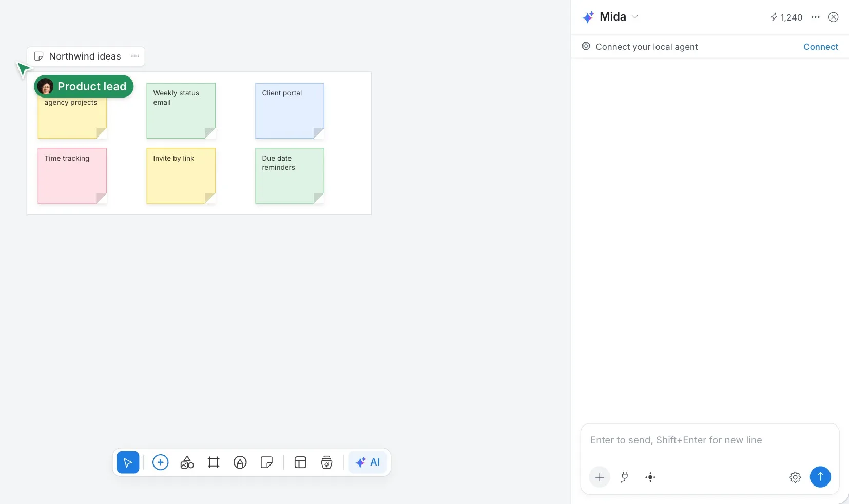Expand the Mida agent dropdown
This screenshot has width=849, height=504.
(635, 17)
